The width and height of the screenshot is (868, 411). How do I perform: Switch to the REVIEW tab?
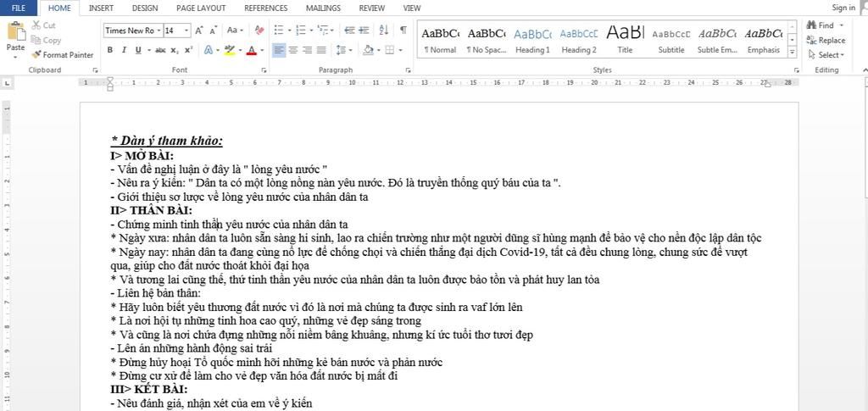coord(372,8)
